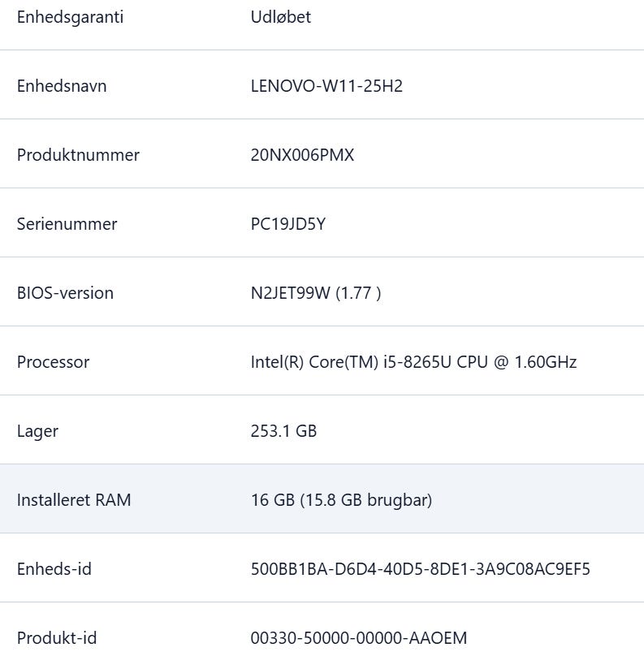Click the Installeret RAM label
This screenshot has width=644, height=669.
[74, 500]
